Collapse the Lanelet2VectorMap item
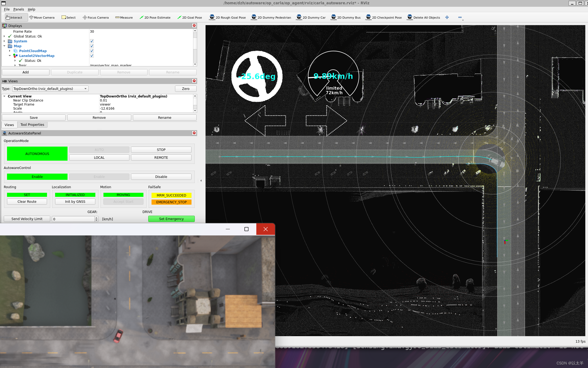 click(10, 56)
